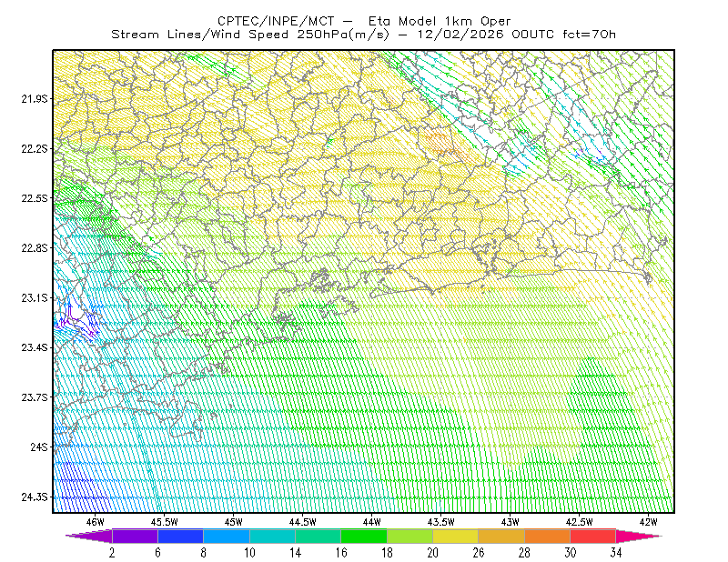Click the light blue color bar segment
The height and width of the screenshot is (562, 728).
(x=227, y=536)
